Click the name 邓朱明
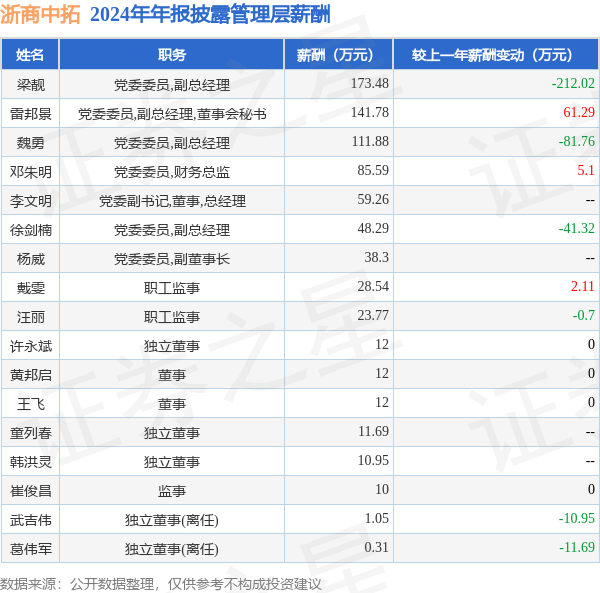 tap(31, 172)
